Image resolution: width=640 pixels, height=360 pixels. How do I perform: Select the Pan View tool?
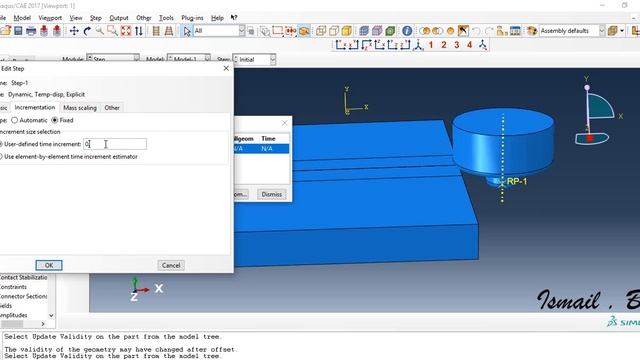[74, 31]
